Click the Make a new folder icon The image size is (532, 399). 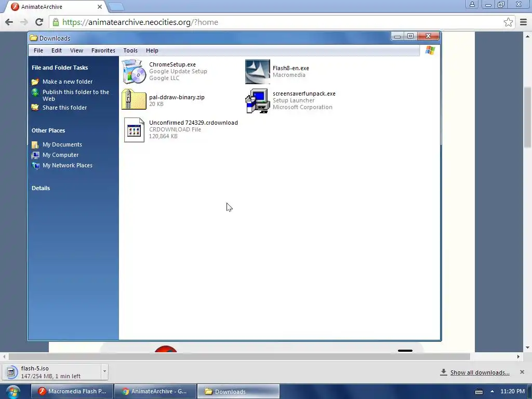pyautogui.click(x=35, y=82)
